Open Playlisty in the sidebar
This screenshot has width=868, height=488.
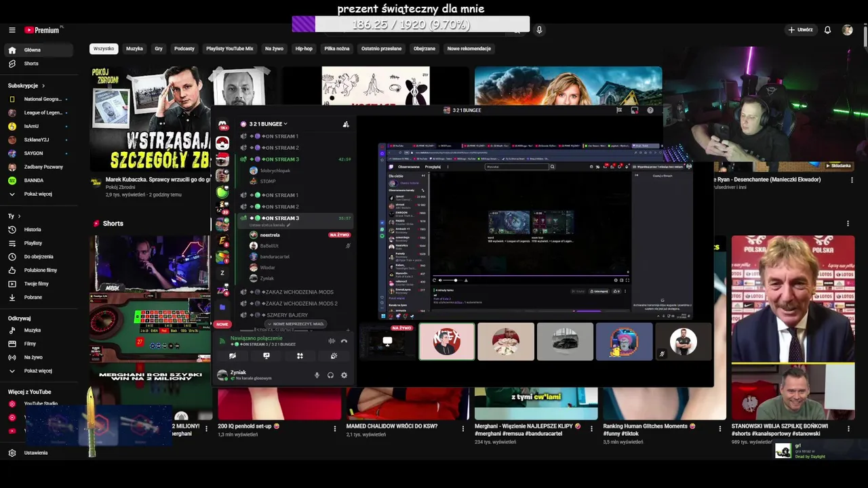tap(39, 243)
